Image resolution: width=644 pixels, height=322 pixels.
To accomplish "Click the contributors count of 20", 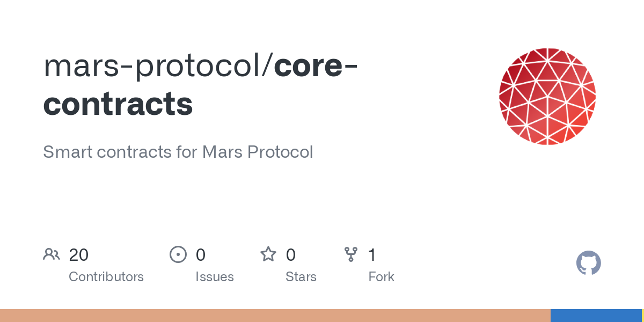I will [78, 255].
